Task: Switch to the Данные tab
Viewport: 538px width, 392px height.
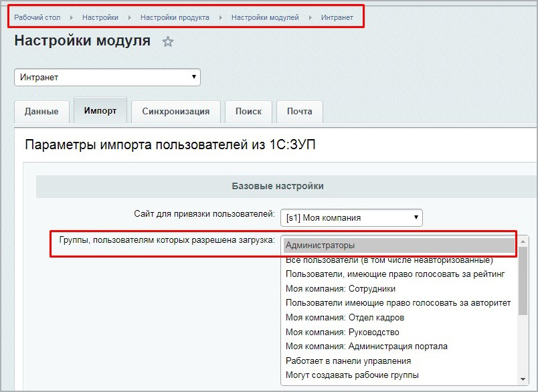Action: click(41, 112)
